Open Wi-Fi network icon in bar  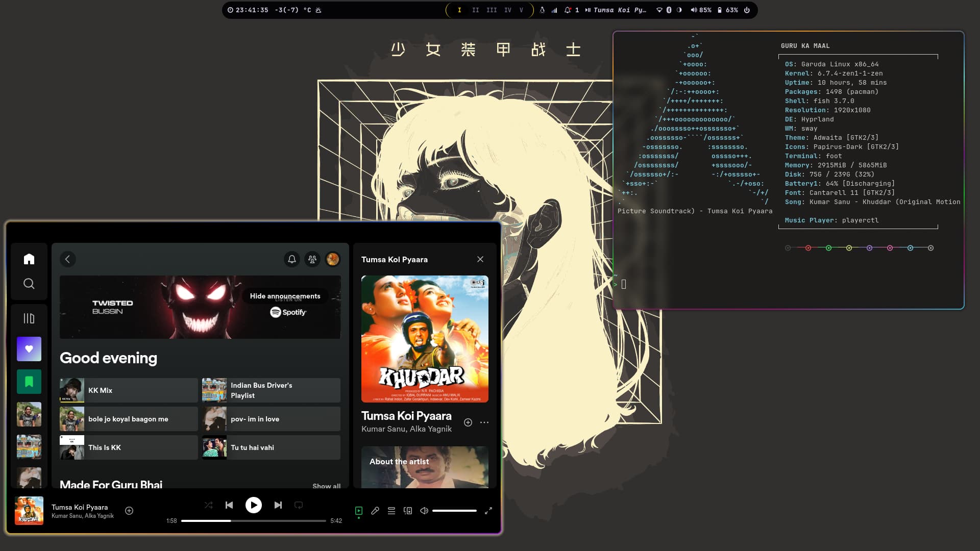659,10
